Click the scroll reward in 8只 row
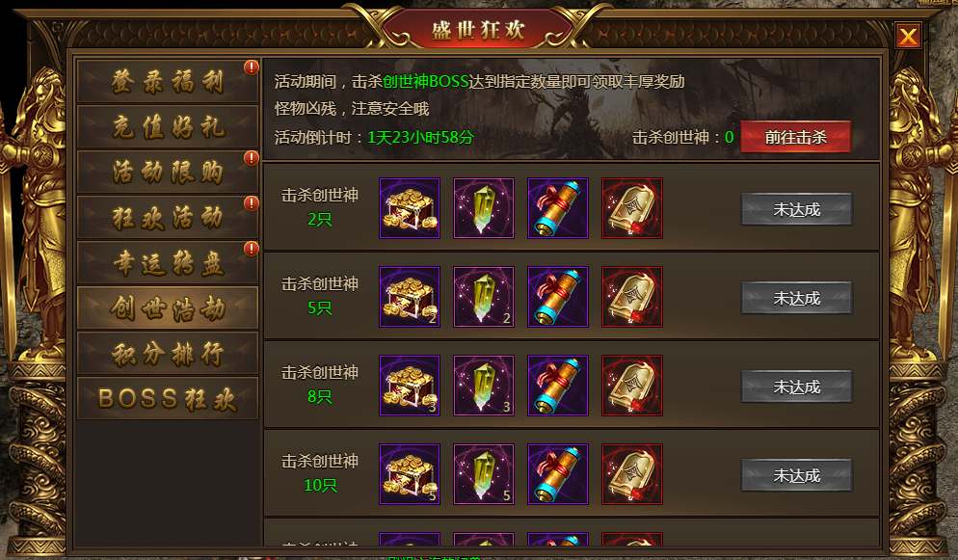This screenshot has width=958, height=560. point(558,386)
